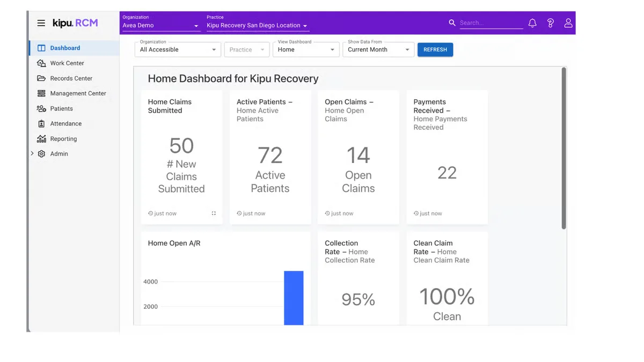Click refresh-time icon on Payments Received card
The image size is (644, 362).
(416, 213)
